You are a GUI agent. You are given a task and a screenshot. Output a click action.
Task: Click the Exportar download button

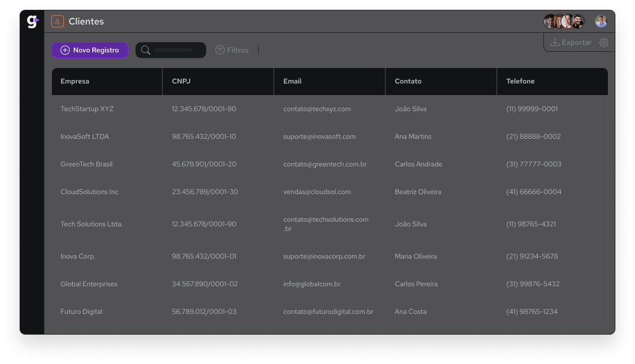(570, 43)
